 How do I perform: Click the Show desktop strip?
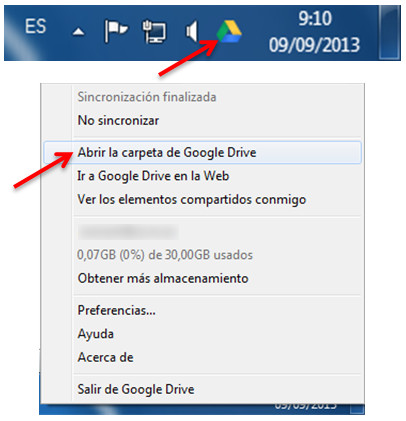[x=389, y=33]
